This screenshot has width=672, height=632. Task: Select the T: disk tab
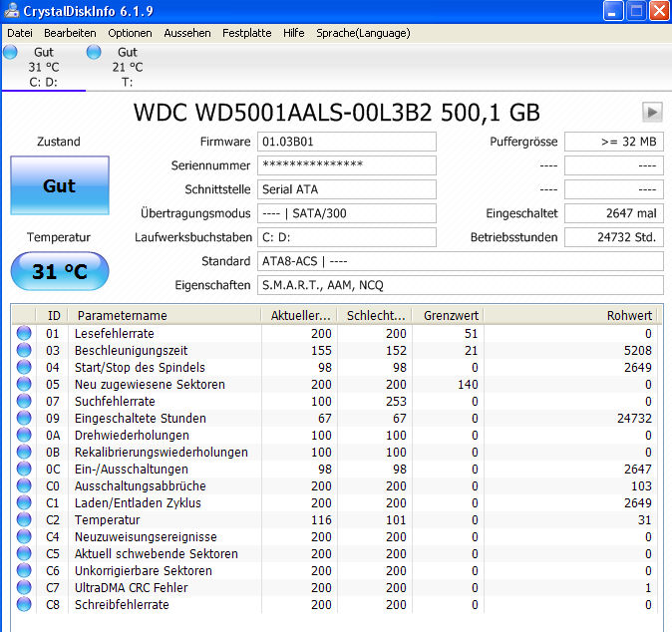click(x=127, y=67)
